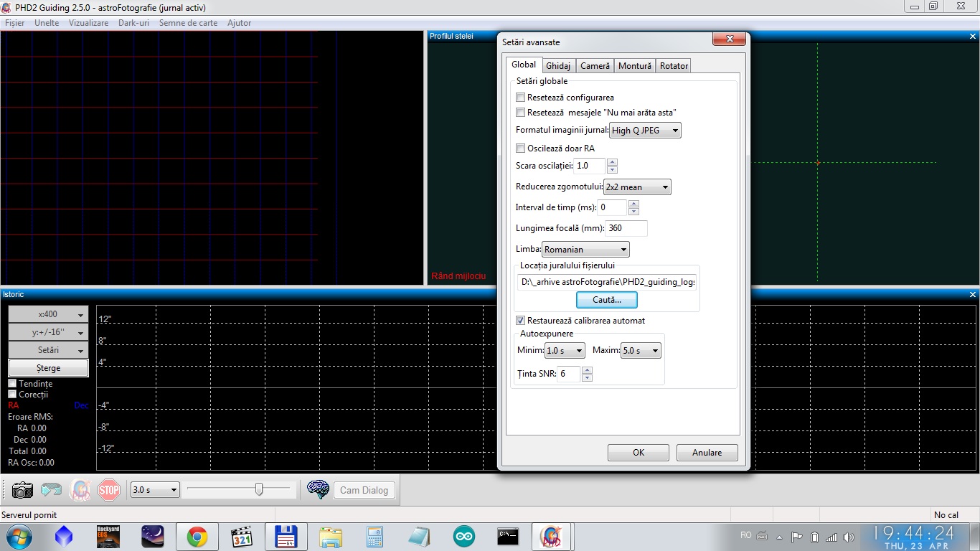Open Media Player Classic 321 icon
This screenshot has height=551, width=980.
coord(242,537)
